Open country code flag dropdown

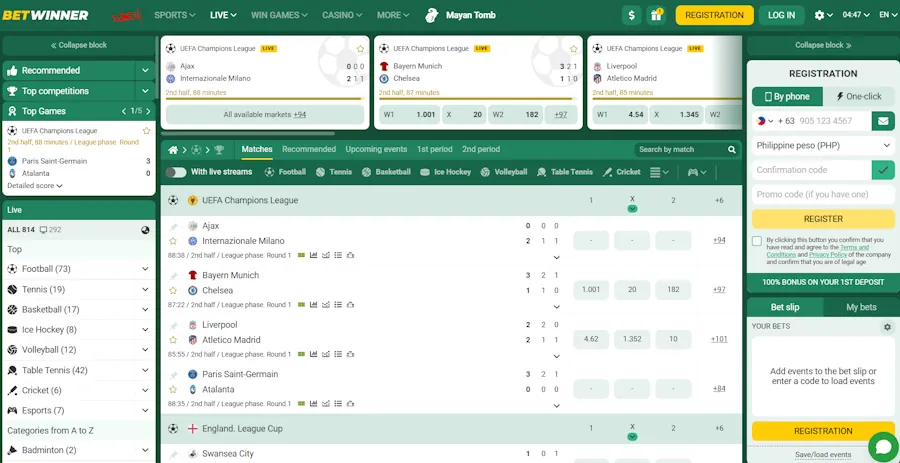pyautogui.click(x=765, y=121)
